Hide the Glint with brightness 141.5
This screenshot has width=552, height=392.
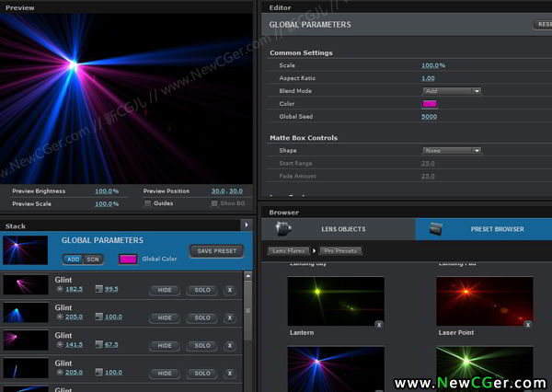(165, 345)
